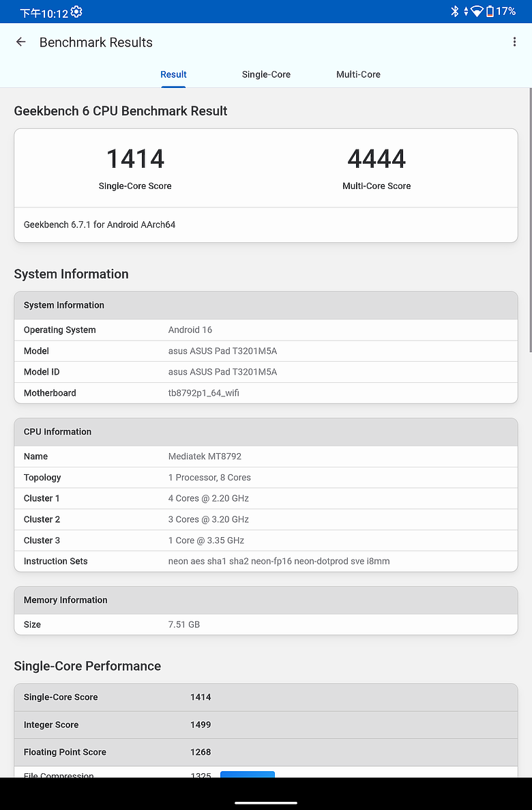Tap the Single-Core Score value in performance table
532x810 pixels.
(x=201, y=697)
